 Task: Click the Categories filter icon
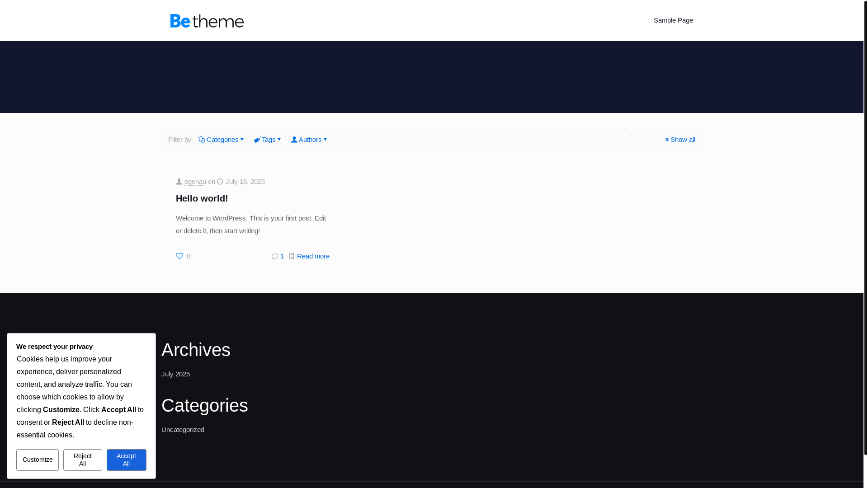(x=202, y=140)
